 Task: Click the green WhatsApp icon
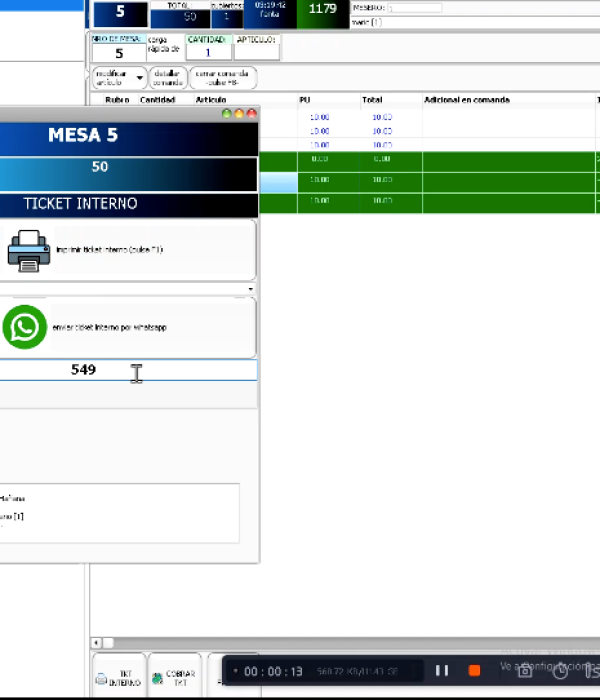(x=24, y=328)
